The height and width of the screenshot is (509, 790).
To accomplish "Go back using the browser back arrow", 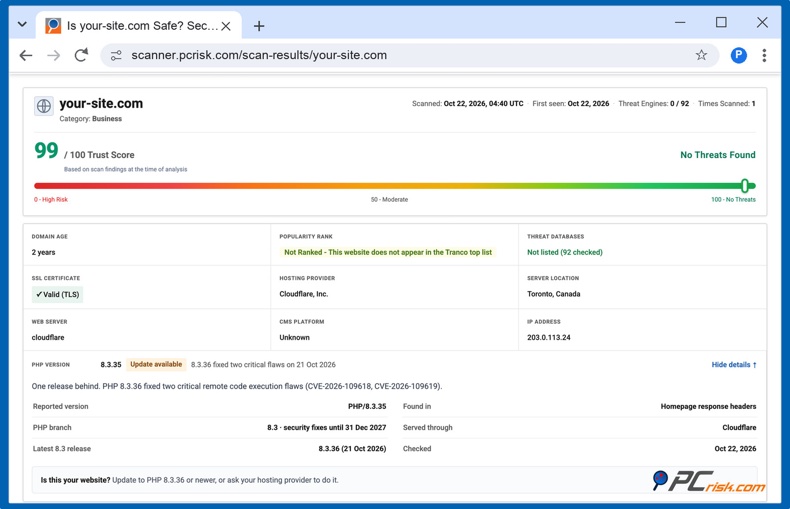I will (26, 55).
